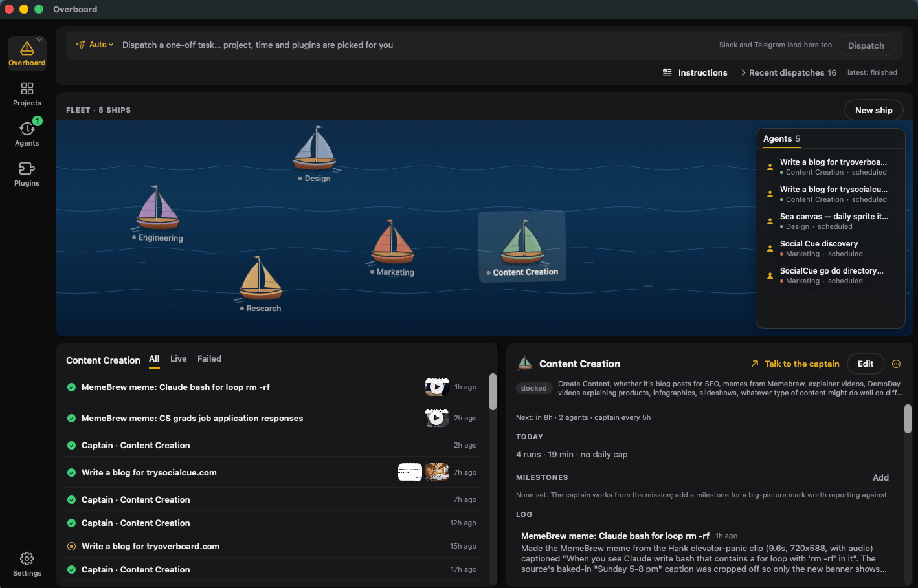Select the Marketing ship
Viewport: 918px width, 588px height.
tap(392, 248)
